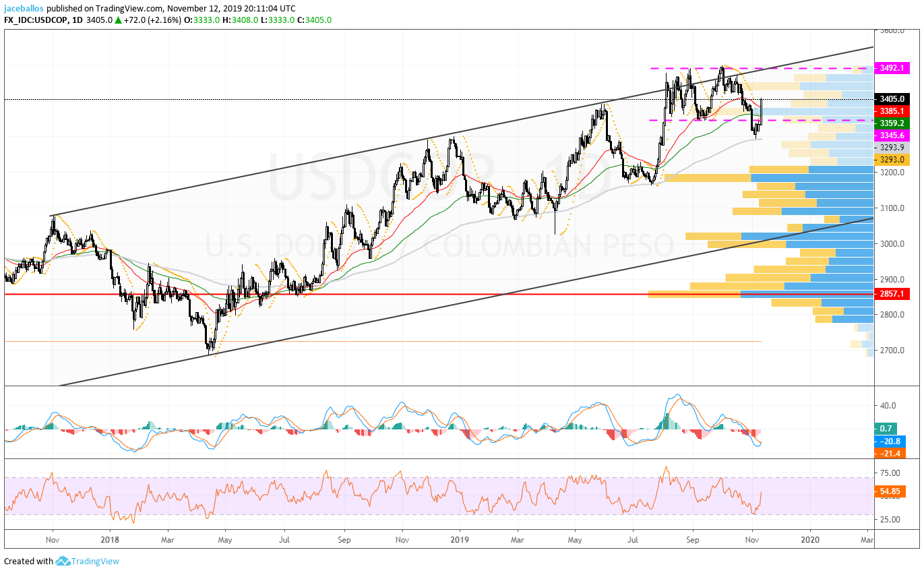Viewport: 924px width, 573px height.
Task: Click the 3000.0 price axis tick
Action: click(893, 244)
